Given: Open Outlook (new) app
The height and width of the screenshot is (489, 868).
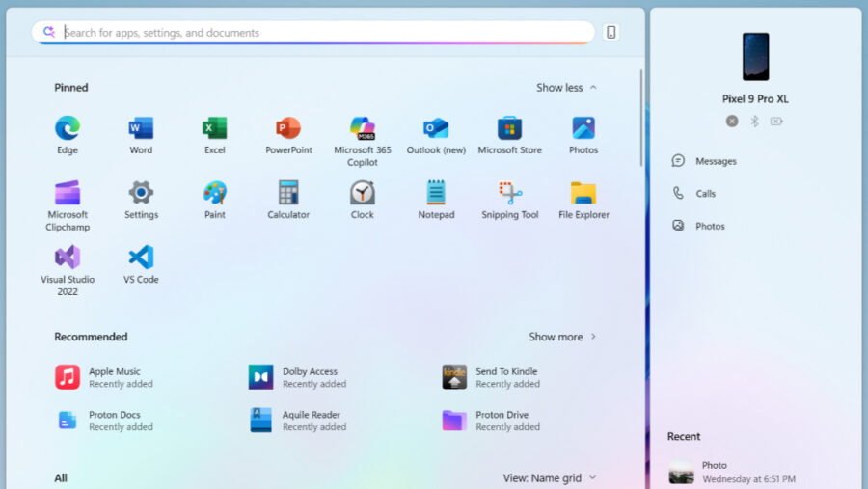Looking at the screenshot, I should 436,135.
